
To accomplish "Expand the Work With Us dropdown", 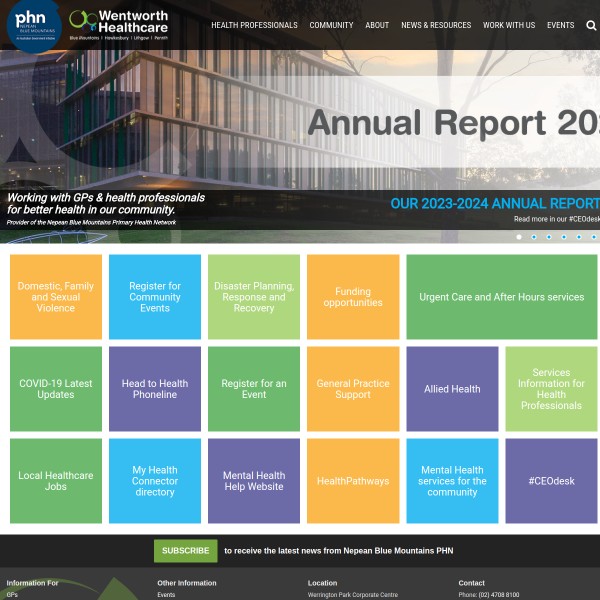I will click(x=509, y=25).
